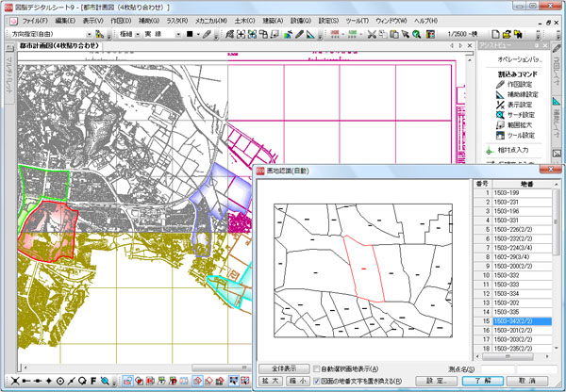The image size is (566, 392).
Task: Enable the 自動選択画地表示 checkbox
Action: [318, 368]
